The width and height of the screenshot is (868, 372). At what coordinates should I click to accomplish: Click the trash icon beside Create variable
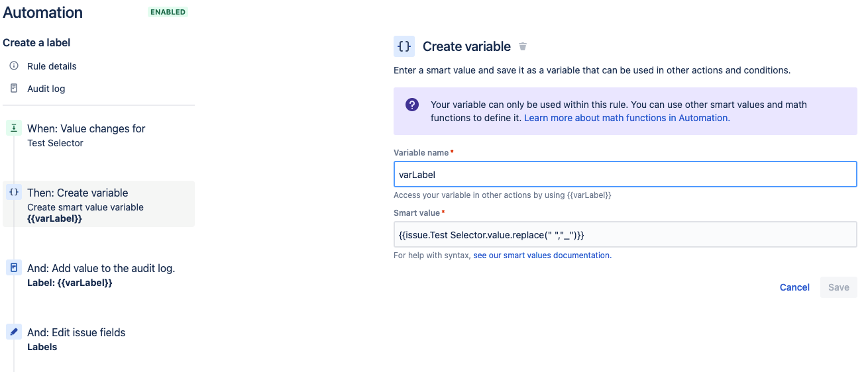pyautogui.click(x=523, y=46)
